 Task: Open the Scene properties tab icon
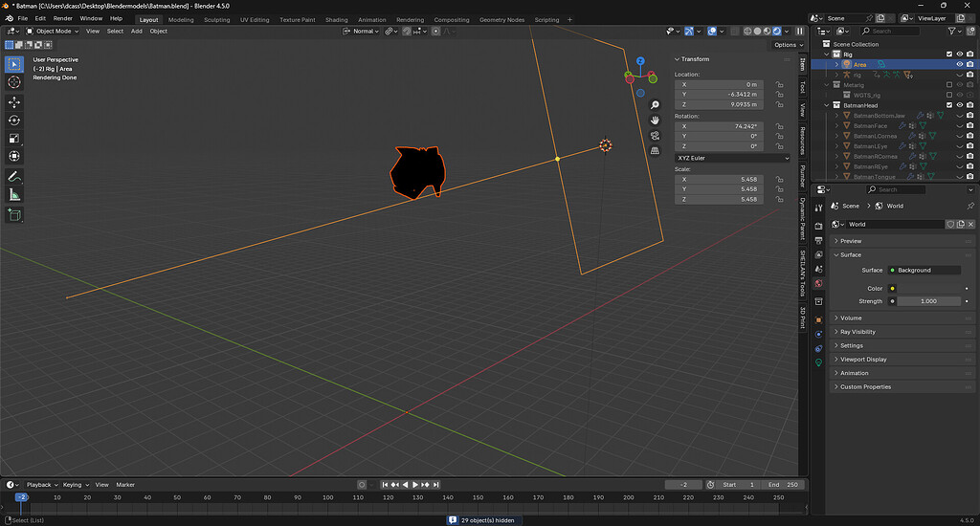click(x=819, y=270)
